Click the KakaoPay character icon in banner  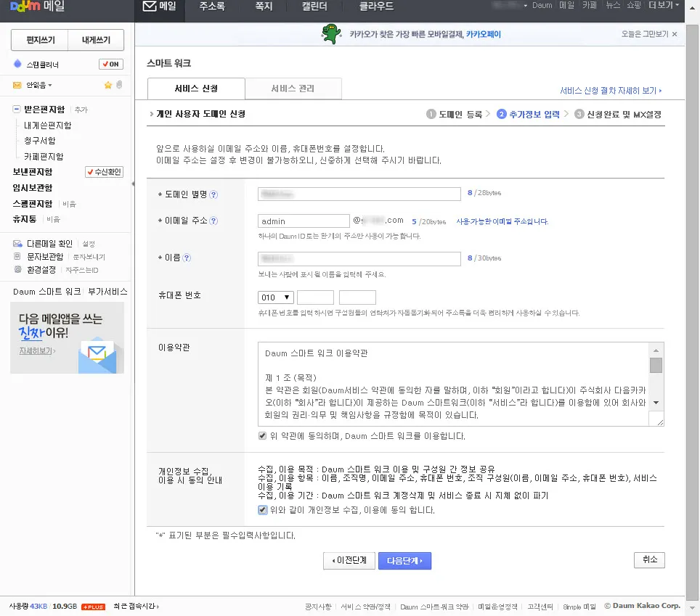[330, 33]
